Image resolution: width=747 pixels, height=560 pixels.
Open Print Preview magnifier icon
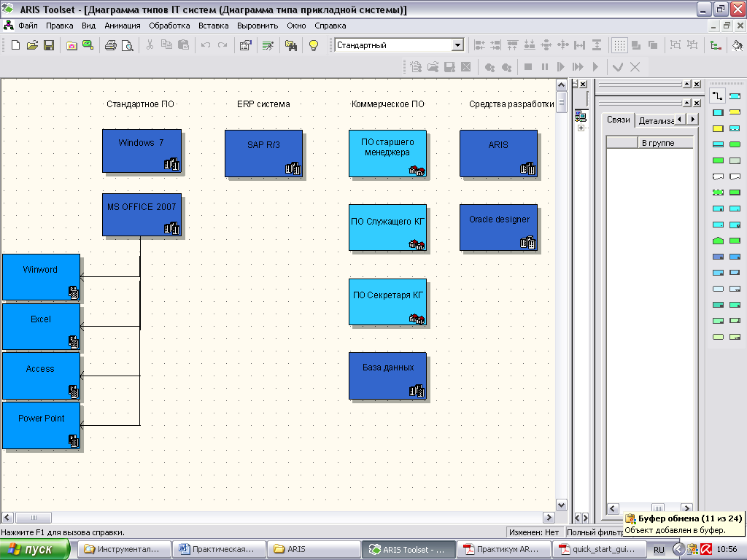127,45
